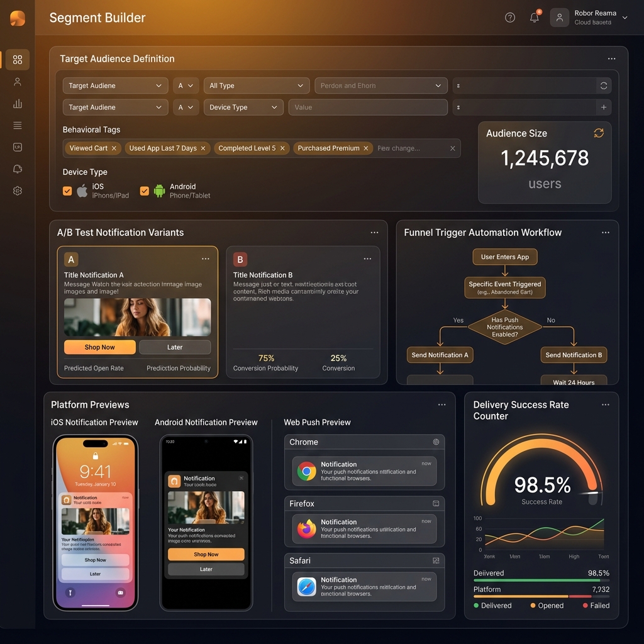Refresh the Audience Size count
Viewport: 644px width, 644px height.
[x=599, y=133]
